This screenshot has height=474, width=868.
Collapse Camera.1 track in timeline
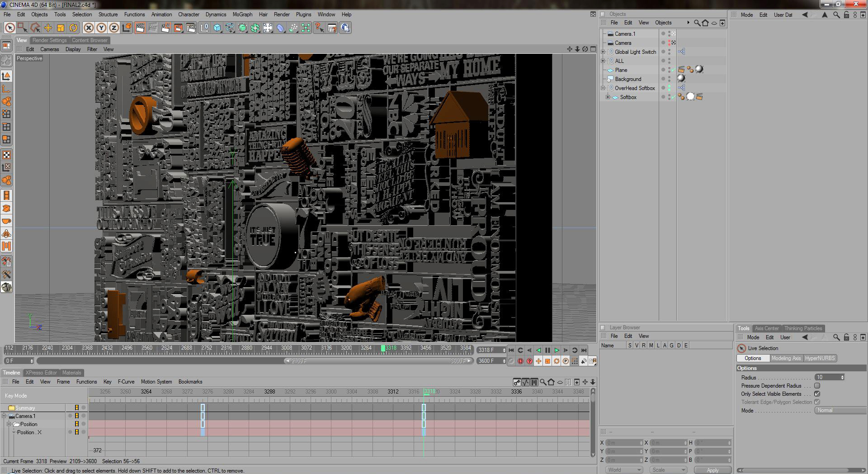click(x=4, y=416)
